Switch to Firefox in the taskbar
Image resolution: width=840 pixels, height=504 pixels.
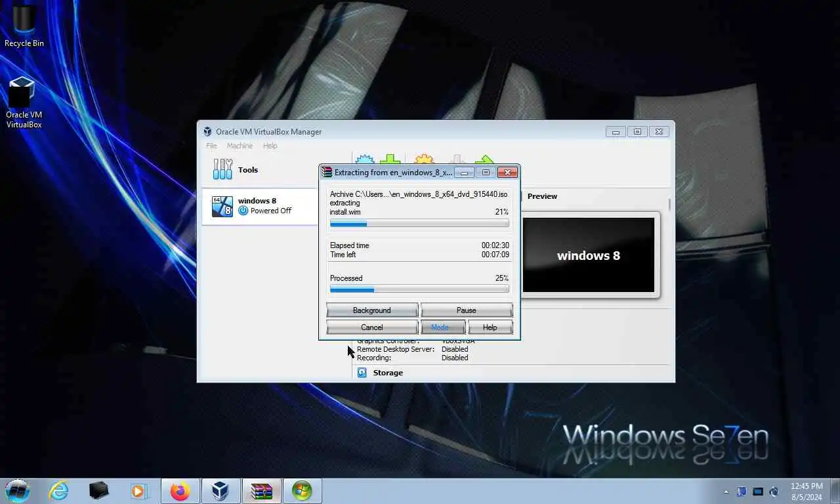point(180,491)
